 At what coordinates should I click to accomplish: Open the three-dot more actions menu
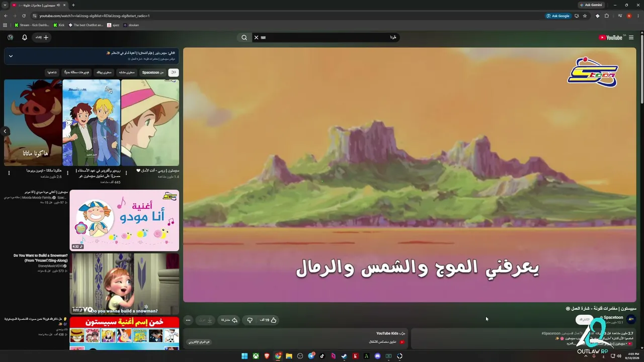188,320
